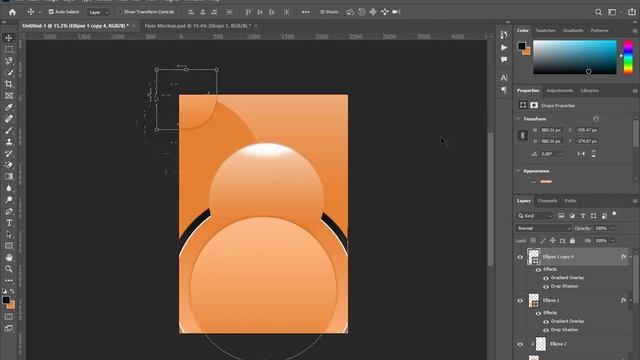This screenshot has width=640, height=360.
Task: Click the orange fill swatch under Appearance
Action: click(x=546, y=182)
